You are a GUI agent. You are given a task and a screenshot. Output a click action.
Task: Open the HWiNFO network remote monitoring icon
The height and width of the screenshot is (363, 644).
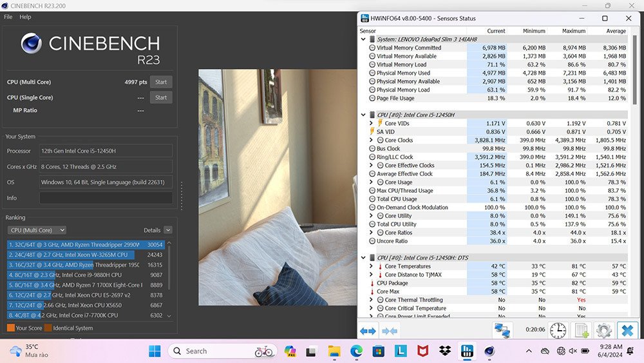(502, 331)
